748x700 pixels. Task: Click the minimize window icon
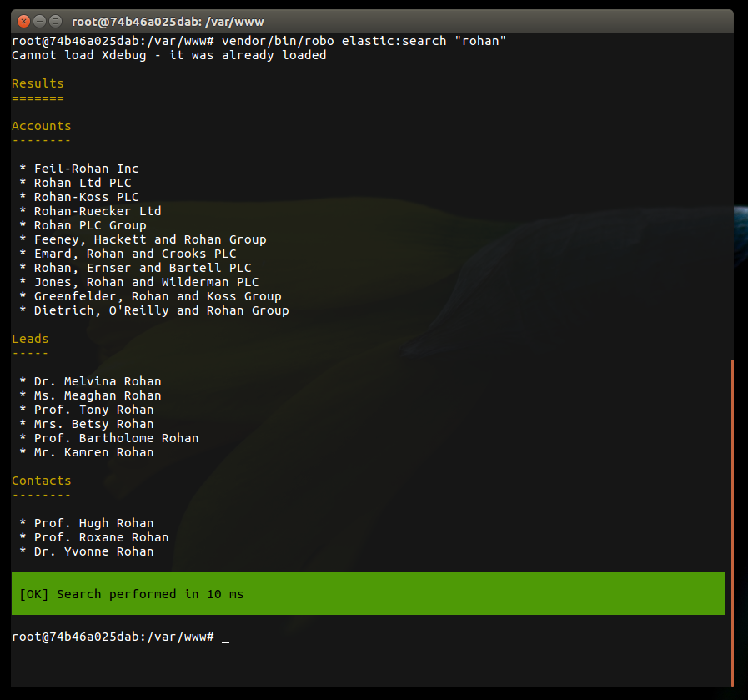[38, 21]
